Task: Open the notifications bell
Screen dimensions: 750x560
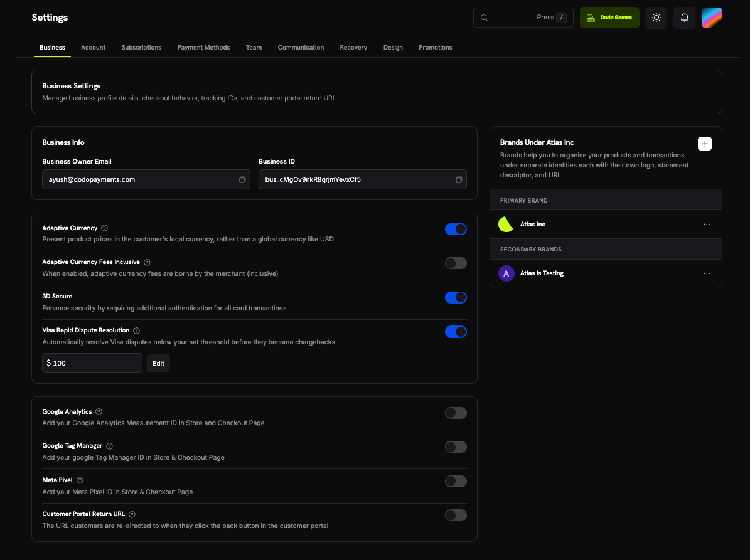Action: 684,18
